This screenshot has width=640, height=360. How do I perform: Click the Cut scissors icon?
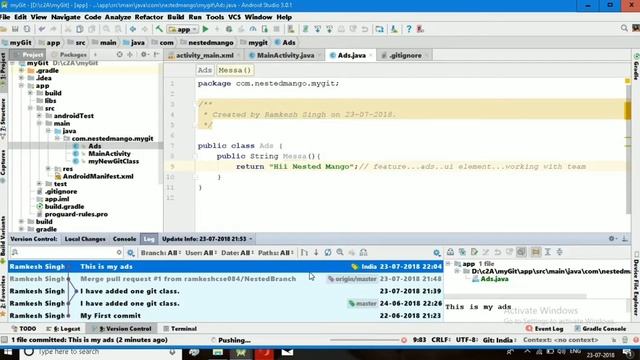(68, 29)
